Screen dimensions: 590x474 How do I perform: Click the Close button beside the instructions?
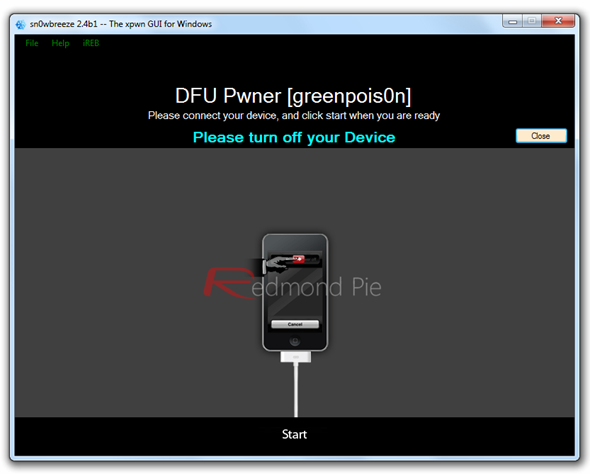(x=541, y=136)
